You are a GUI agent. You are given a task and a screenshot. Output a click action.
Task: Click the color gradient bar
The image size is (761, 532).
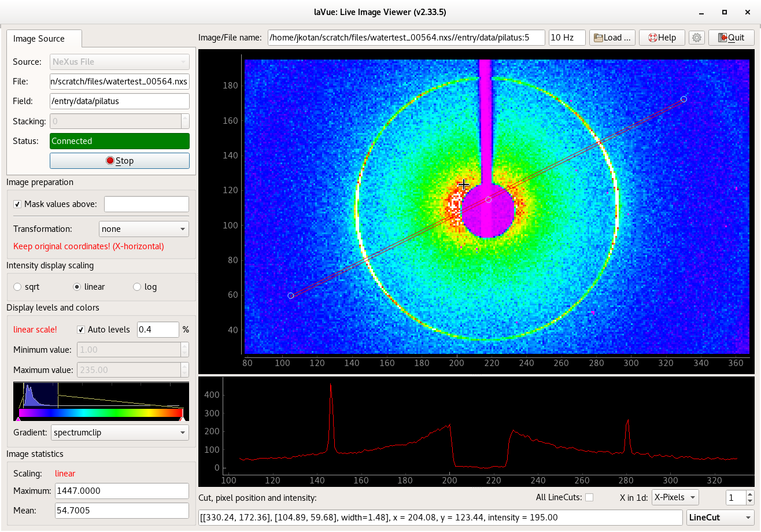[101, 413]
